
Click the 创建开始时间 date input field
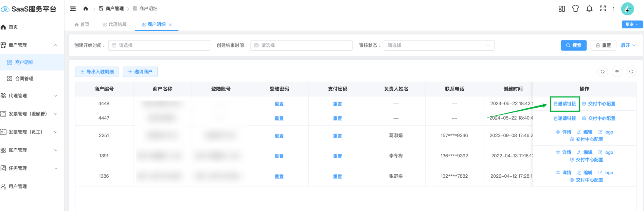coord(159,45)
